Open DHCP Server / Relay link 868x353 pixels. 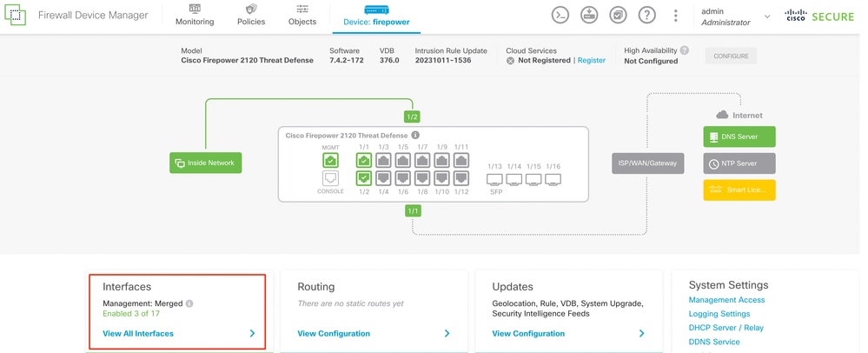coord(726,328)
